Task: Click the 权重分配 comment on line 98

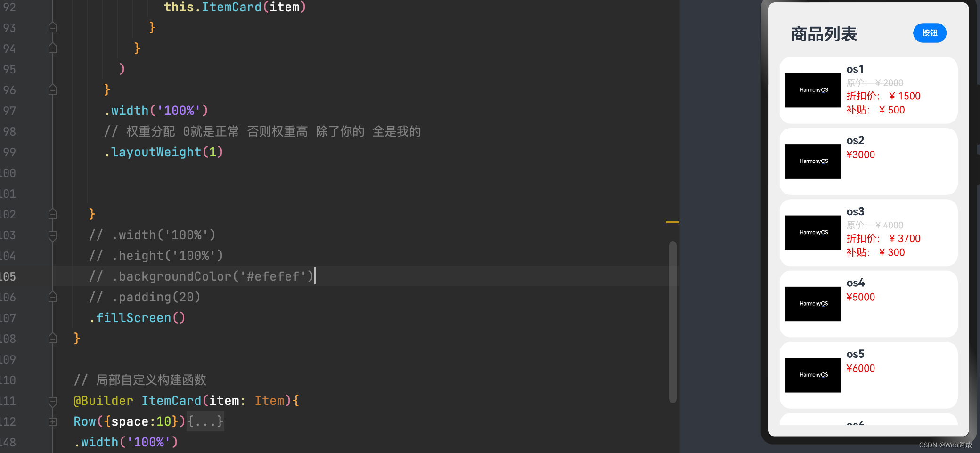Action: (262, 131)
